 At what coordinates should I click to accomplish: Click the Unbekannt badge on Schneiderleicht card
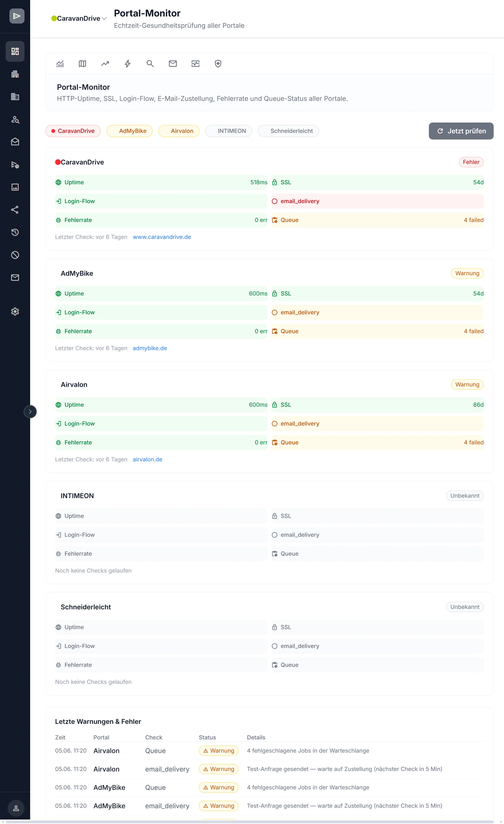point(465,607)
